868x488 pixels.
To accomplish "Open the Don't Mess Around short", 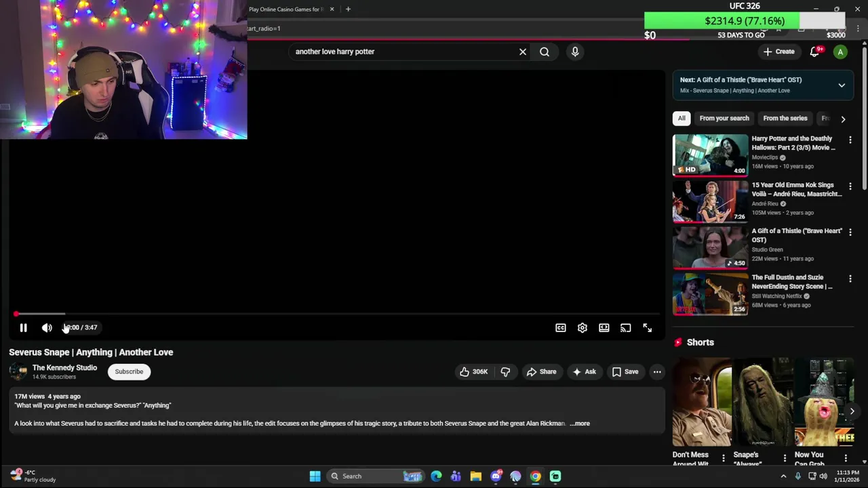I will pyautogui.click(x=702, y=402).
